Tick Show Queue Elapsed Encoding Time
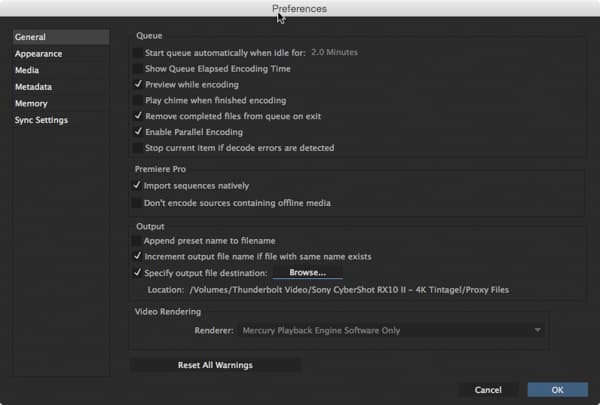The height and width of the screenshot is (405, 600). pyautogui.click(x=137, y=69)
